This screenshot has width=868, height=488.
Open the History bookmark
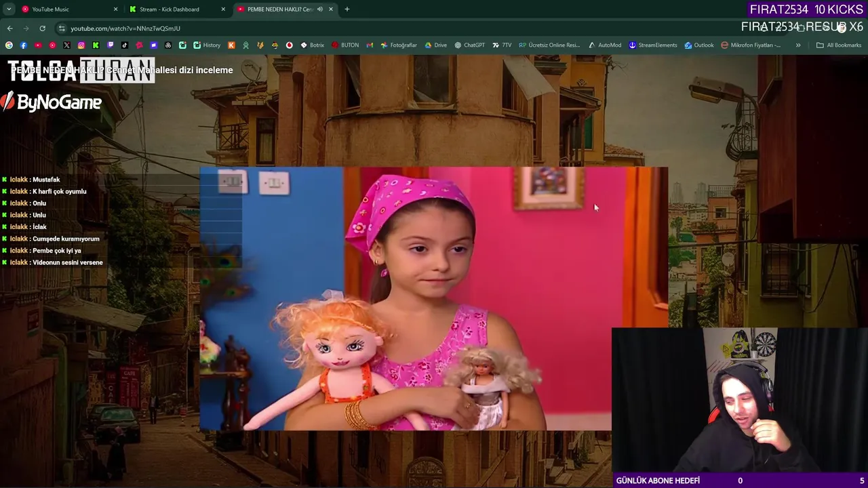click(207, 45)
